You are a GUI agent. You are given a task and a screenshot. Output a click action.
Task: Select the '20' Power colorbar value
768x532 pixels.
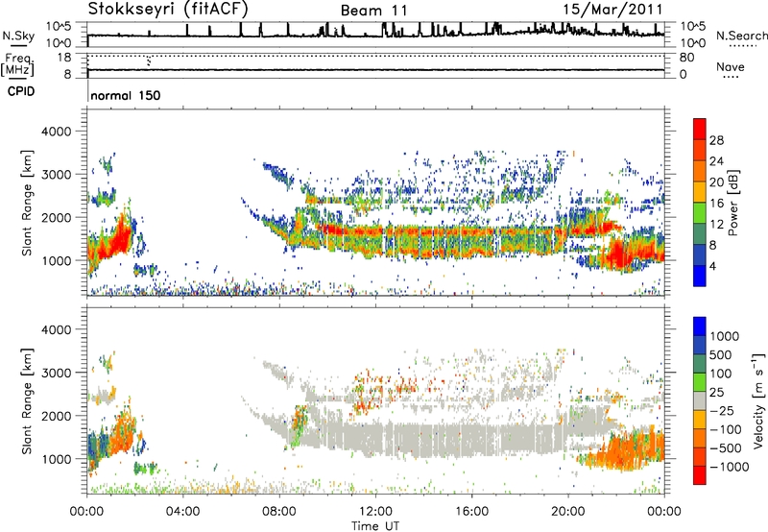(x=716, y=182)
